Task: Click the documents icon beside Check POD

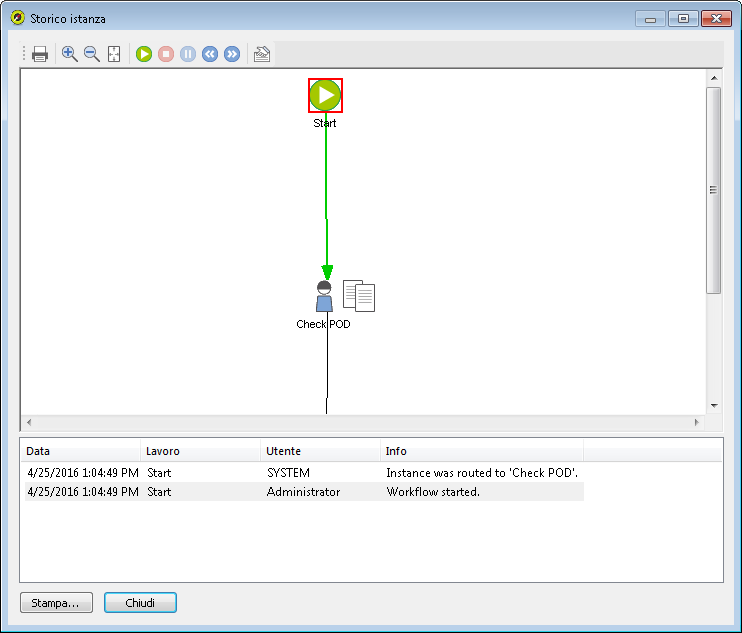Action: coord(359,296)
